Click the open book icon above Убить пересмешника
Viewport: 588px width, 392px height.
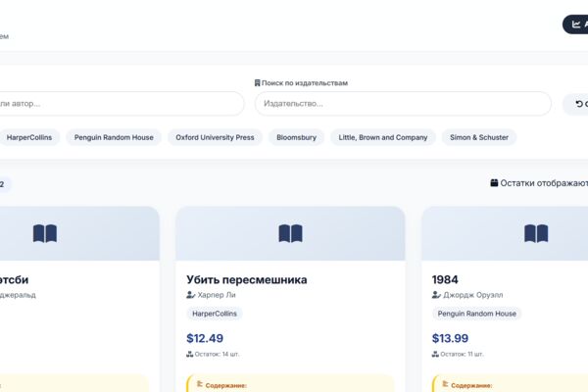290,233
